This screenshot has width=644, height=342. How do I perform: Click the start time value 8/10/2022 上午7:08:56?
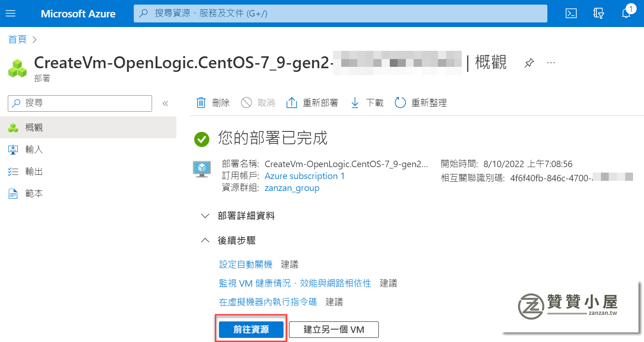pos(527,164)
